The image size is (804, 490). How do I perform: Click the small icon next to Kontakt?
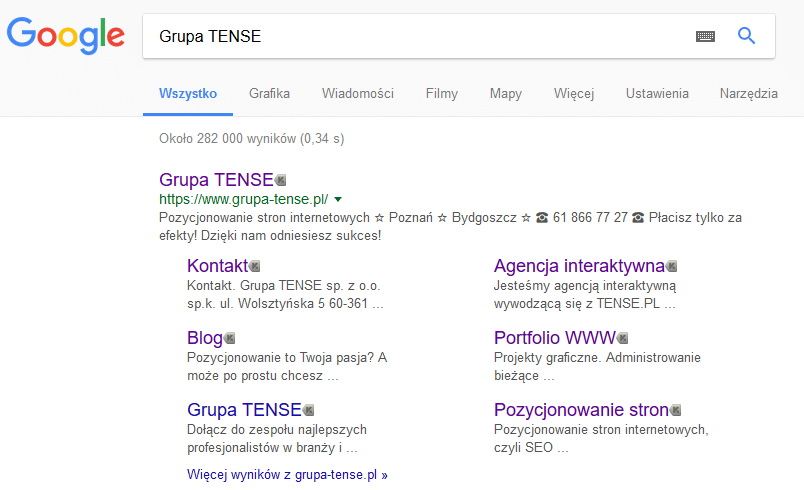click(x=254, y=267)
